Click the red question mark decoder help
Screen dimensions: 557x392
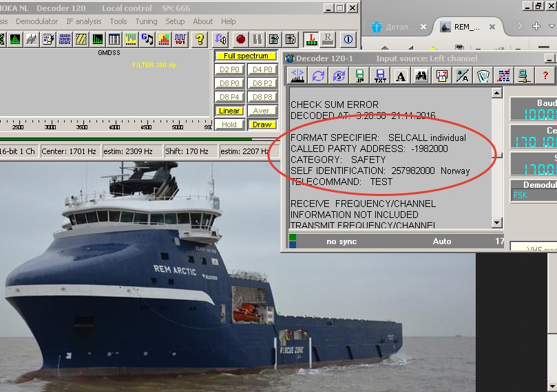545,76
